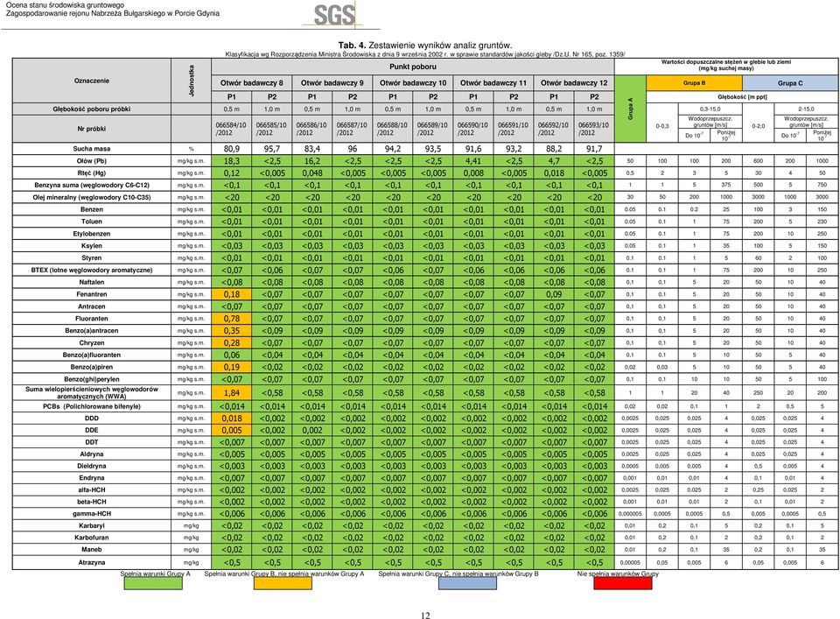
Task: Click the Rtęć (Hg) value 0,008
Action: 473,173
